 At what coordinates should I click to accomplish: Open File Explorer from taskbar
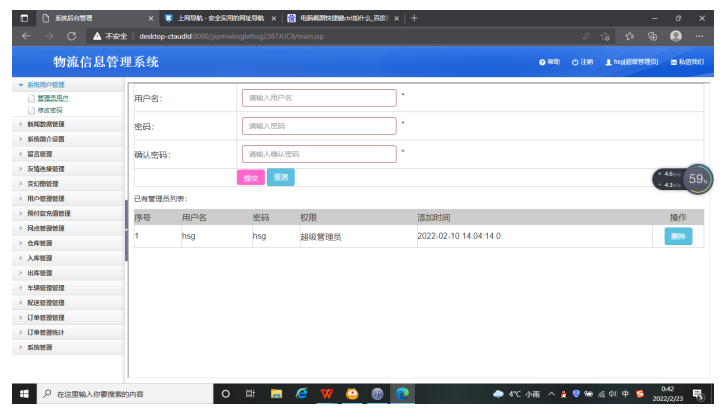276,394
